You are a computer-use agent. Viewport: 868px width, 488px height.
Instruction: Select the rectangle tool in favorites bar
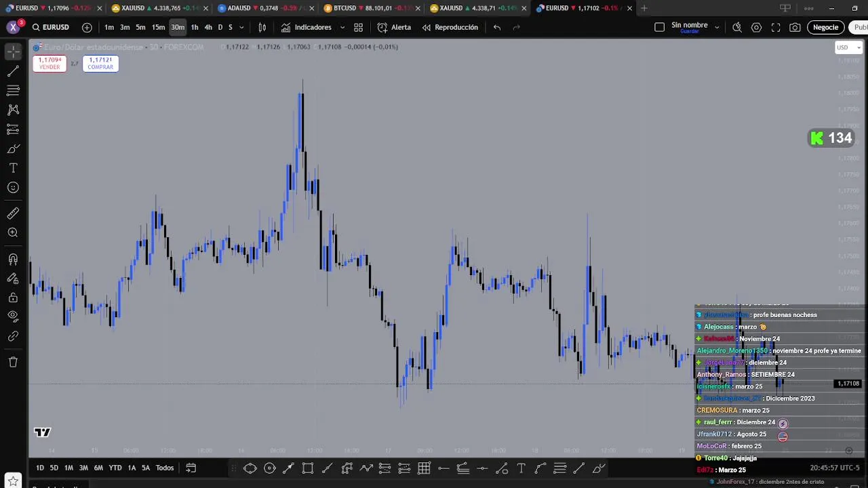tap(308, 468)
